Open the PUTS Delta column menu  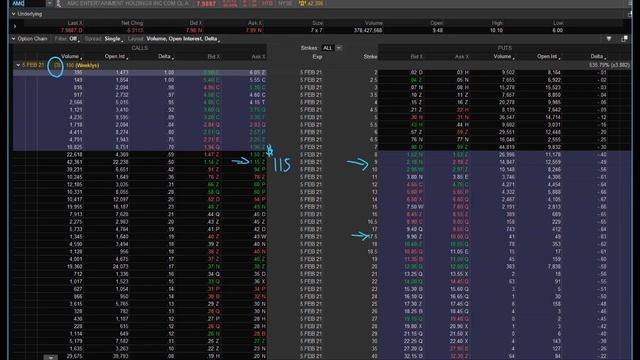pos(598,57)
